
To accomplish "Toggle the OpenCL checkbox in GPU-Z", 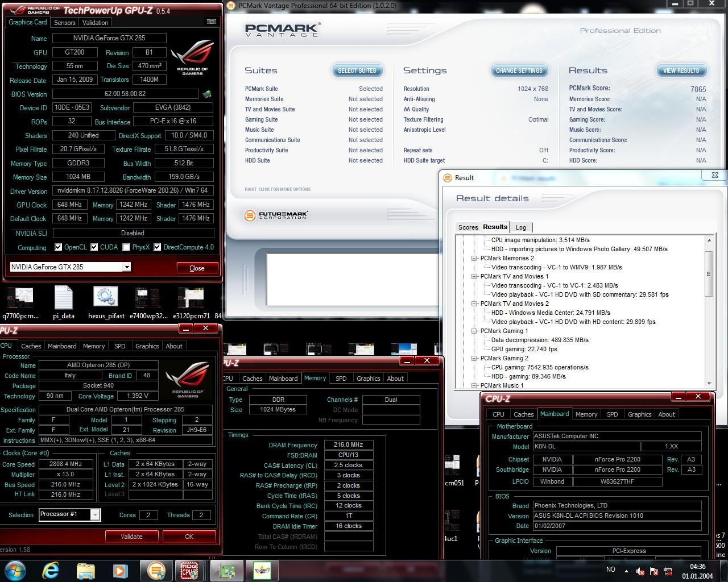I will click(x=59, y=247).
